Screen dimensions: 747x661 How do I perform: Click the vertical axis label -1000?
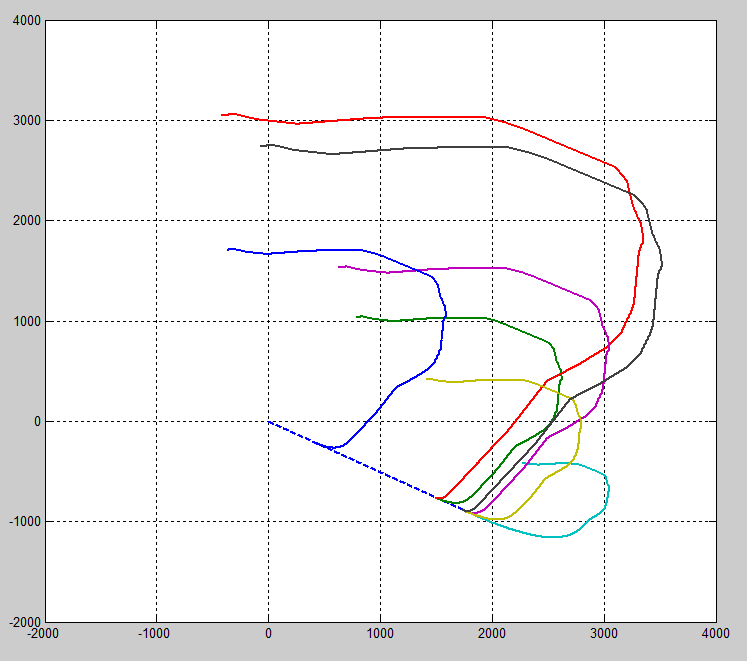[x=25, y=521]
